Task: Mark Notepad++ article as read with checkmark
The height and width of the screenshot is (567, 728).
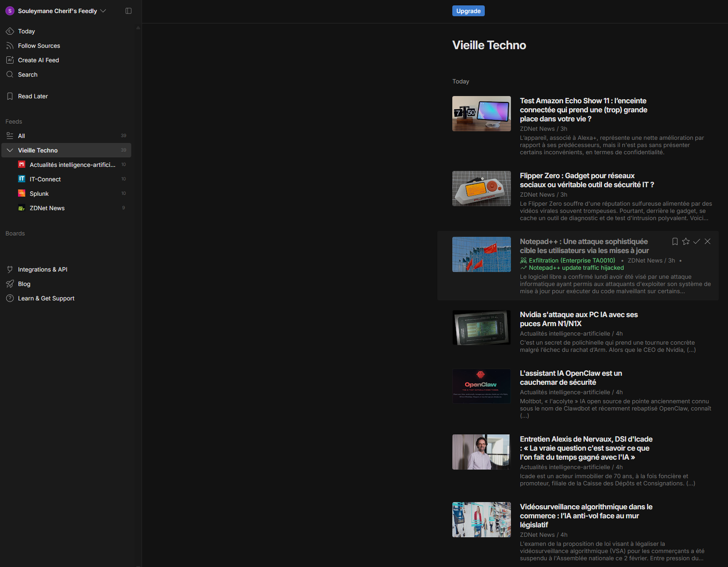Action: pyautogui.click(x=696, y=241)
